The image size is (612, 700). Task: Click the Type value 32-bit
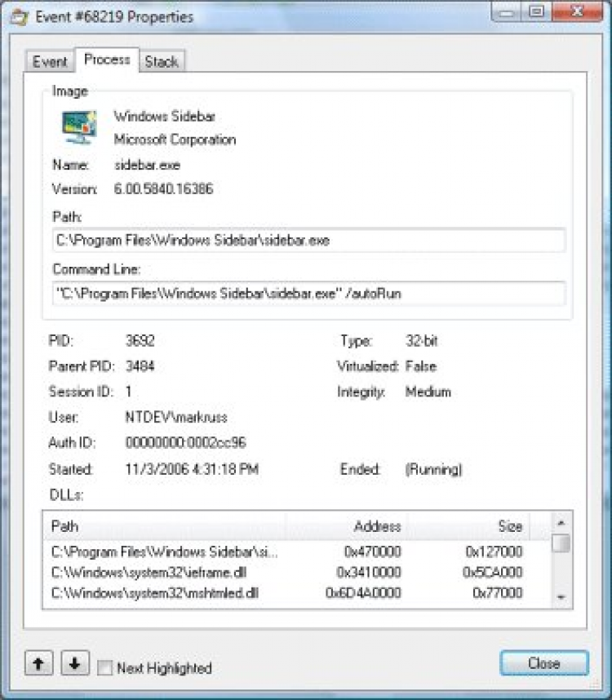point(421,341)
